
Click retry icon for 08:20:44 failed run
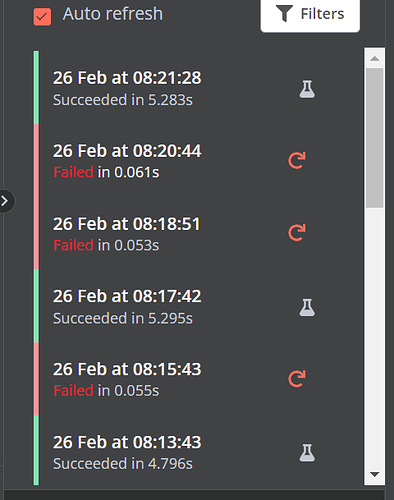[297, 161]
